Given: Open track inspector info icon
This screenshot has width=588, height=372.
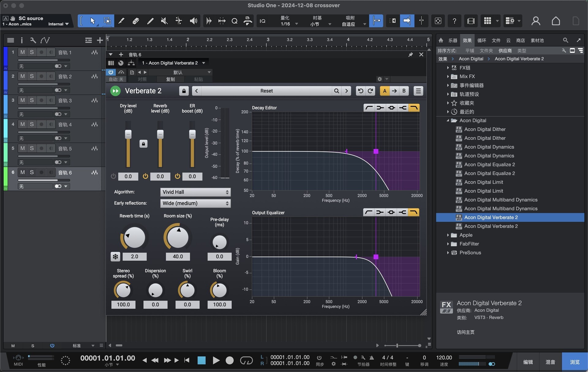Looking at the screenshot, I should coord(21,40).
